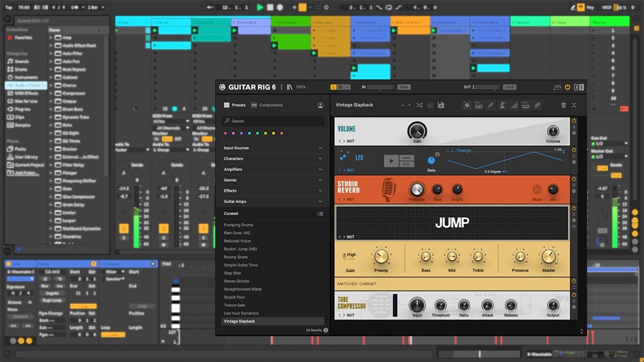This screenshot has height=362, width=644.
Task: Click the output Limit button
Action: pyautogui.click(x=509, y=87)
